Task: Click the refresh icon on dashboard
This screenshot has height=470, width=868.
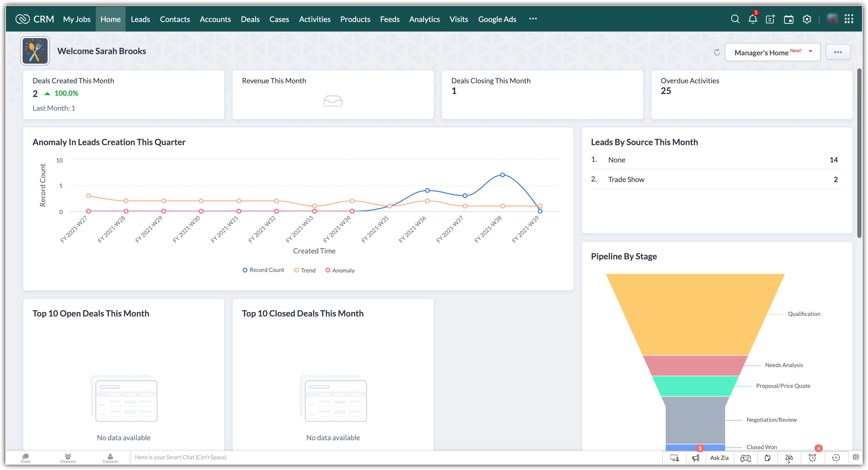Action: tap(717, 51)
